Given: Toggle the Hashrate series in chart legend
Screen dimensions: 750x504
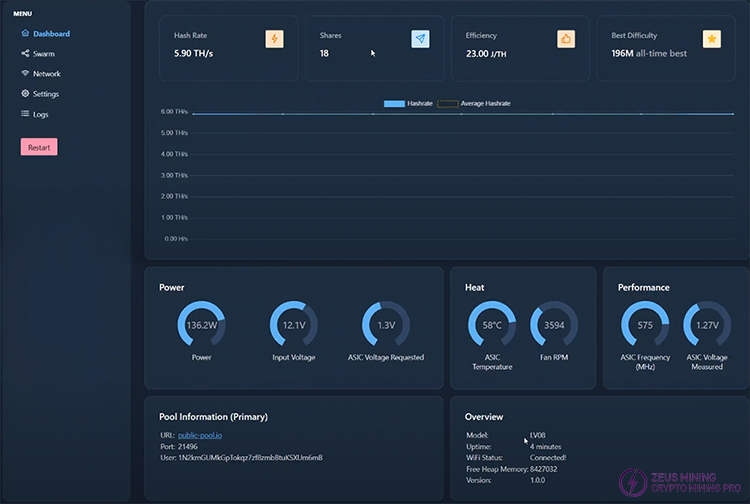Looking at the screenshot, I should pyautogui.click(x=407, y=103).
